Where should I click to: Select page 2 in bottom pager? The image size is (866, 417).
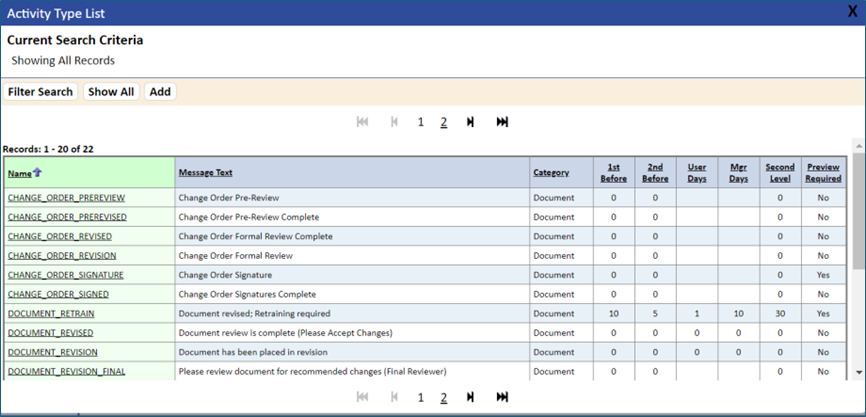(443, 397)
